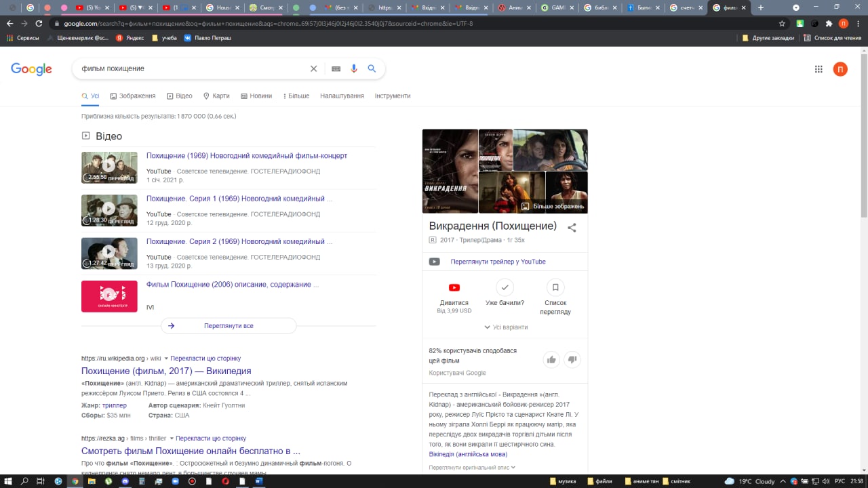Go to the Google logo homepage
The image size is (868, 488).
tap(31, 69)
